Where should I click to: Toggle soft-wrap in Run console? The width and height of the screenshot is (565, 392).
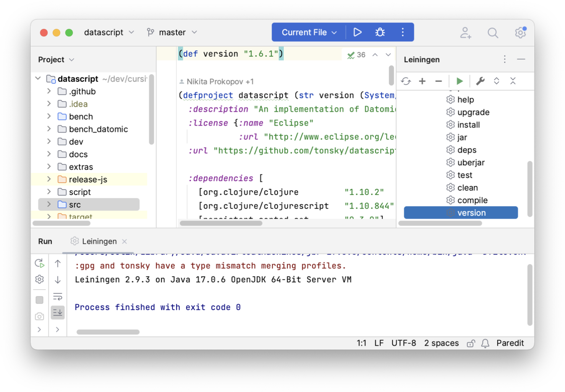coord(58,297)
